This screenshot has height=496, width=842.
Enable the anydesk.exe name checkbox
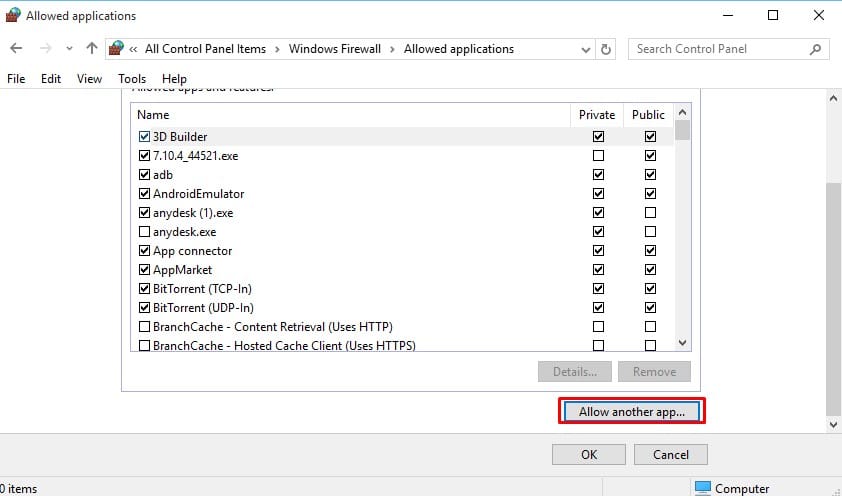click(144, 231)
